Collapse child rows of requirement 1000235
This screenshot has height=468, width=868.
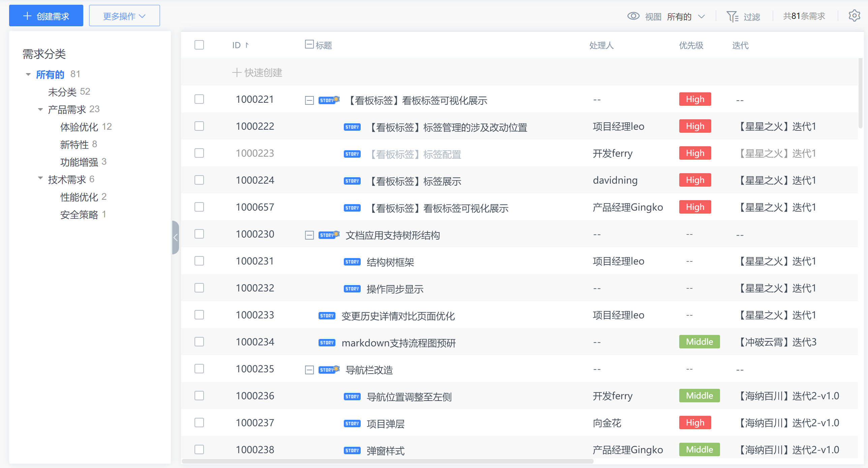click(x=309, y=370)
